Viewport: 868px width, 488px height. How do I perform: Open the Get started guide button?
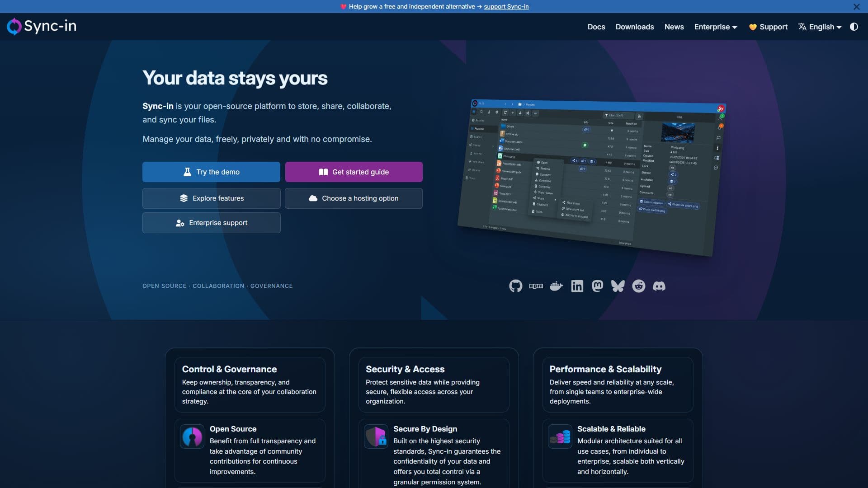(x=354, y=172)
